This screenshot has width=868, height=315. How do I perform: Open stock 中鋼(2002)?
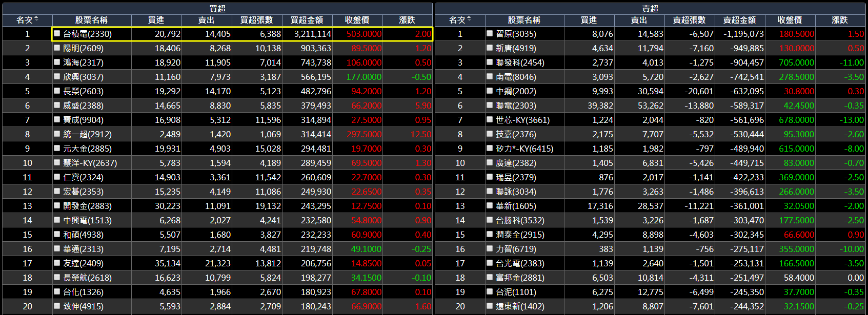(516, 91)
